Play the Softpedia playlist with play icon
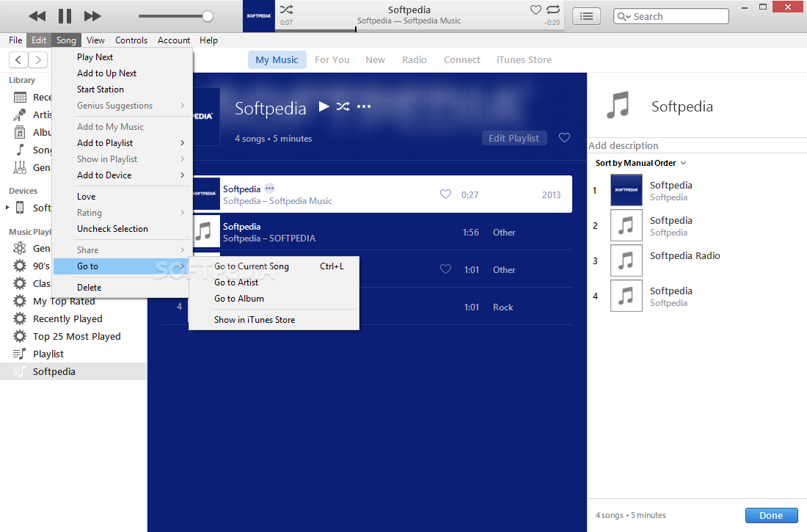 click(x=324, y=106)
